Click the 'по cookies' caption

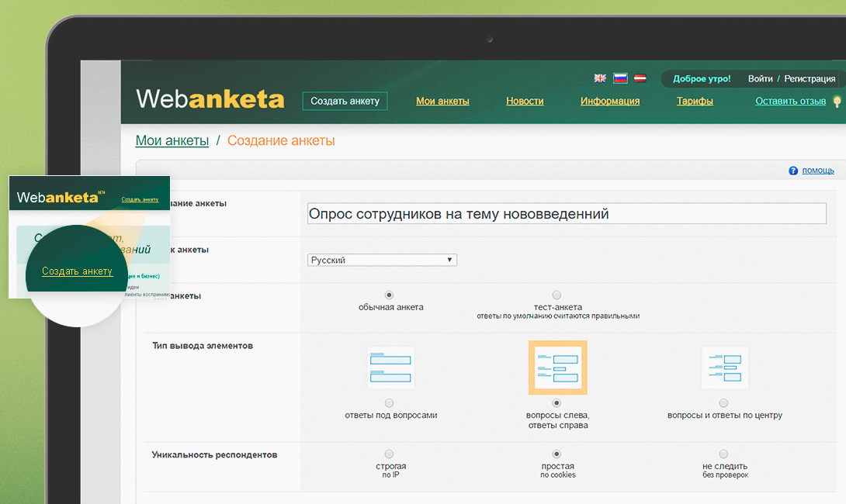tap(558, 475)
